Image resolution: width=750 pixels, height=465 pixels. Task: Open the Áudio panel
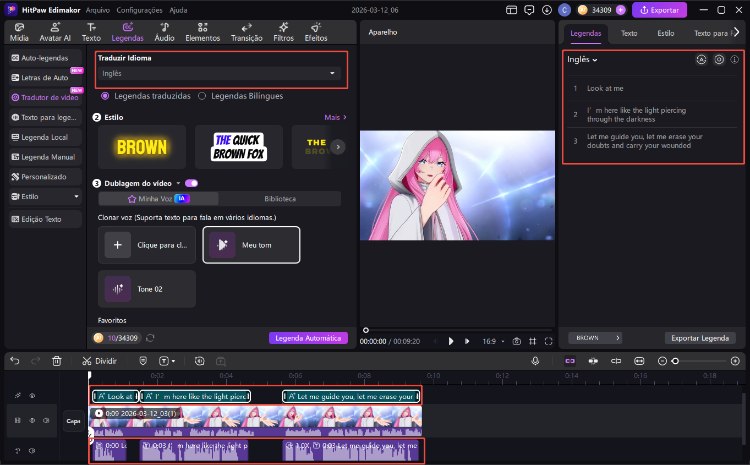click(x=164, y=32)
